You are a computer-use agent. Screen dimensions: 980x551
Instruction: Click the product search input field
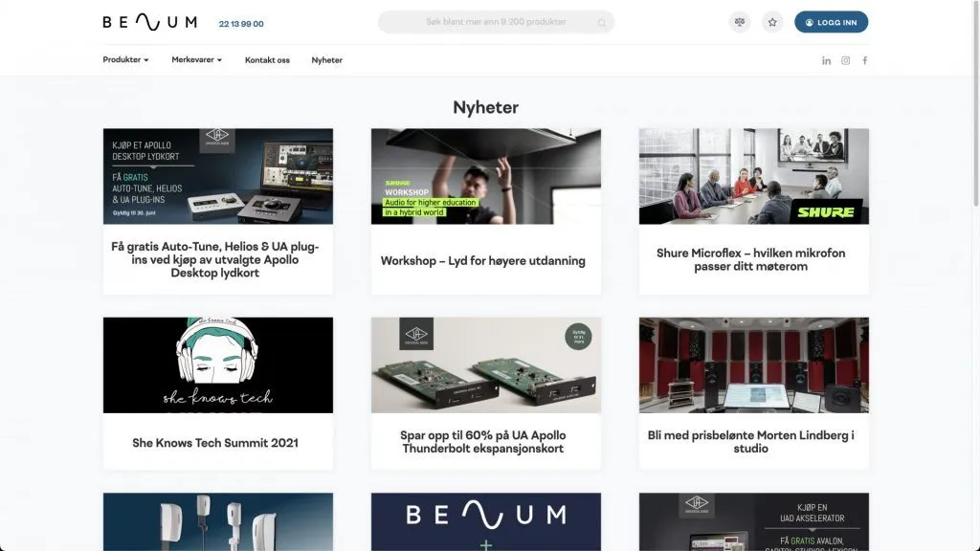pyautogui.click(x=488, y=22)
